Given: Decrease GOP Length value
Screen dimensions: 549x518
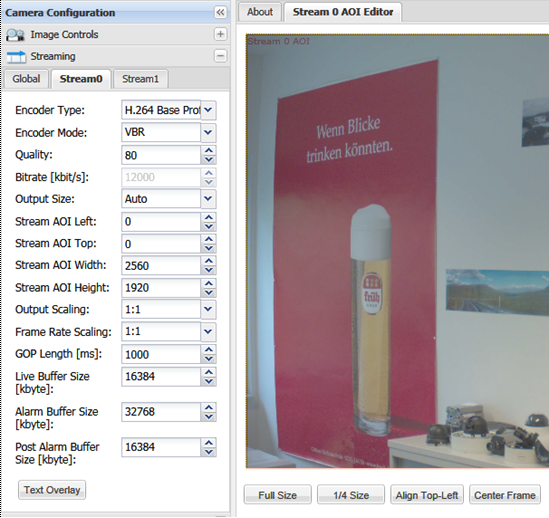Looking at the screenshot, I should tap(209, 359).
